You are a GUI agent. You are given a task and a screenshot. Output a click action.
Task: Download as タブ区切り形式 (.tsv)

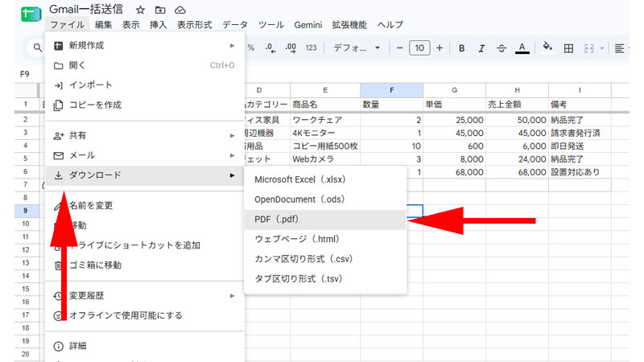coord(325,278)
